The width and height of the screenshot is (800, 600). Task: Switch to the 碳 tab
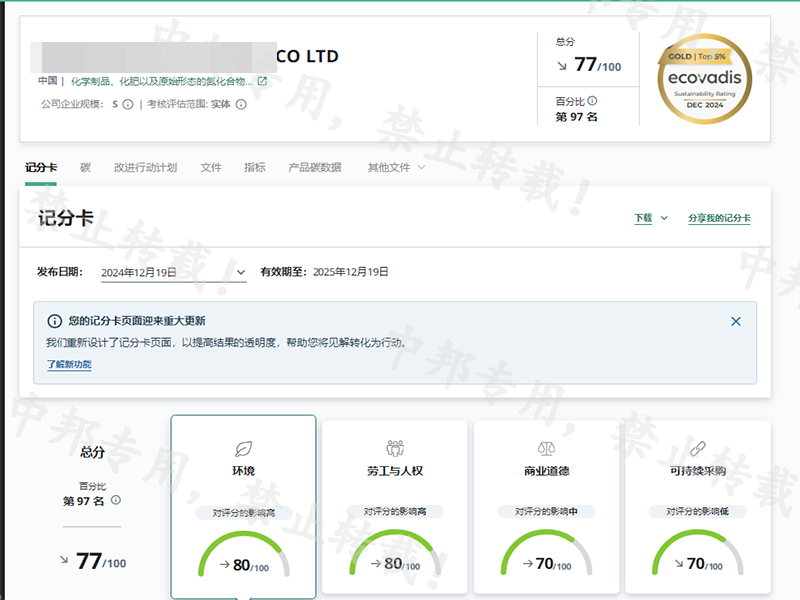(x=86, y=168)
